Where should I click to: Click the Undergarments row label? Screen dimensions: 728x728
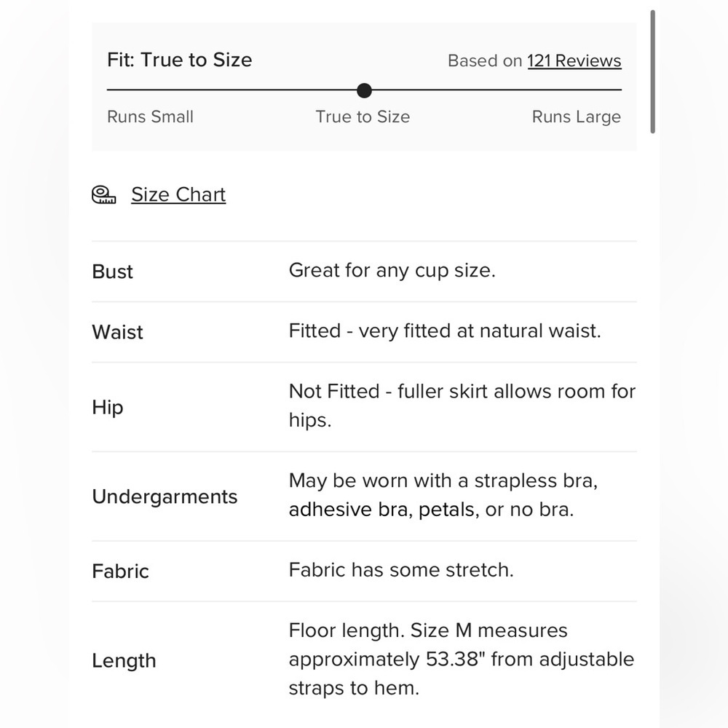point(165,496)
